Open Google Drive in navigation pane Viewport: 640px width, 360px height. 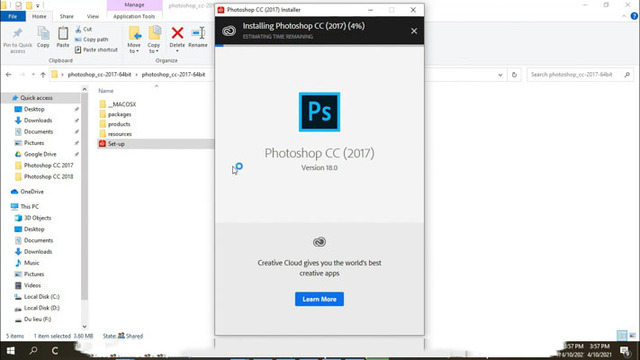point(40,154)
